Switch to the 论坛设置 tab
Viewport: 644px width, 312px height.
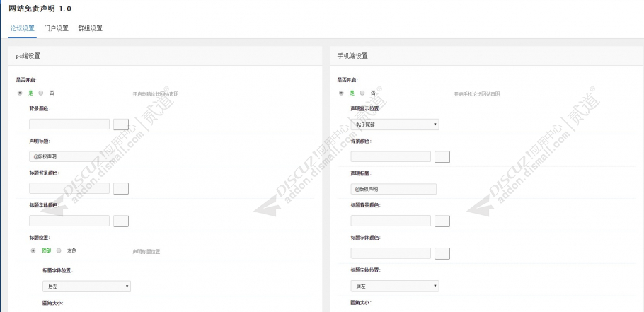[x=23, y=28]
